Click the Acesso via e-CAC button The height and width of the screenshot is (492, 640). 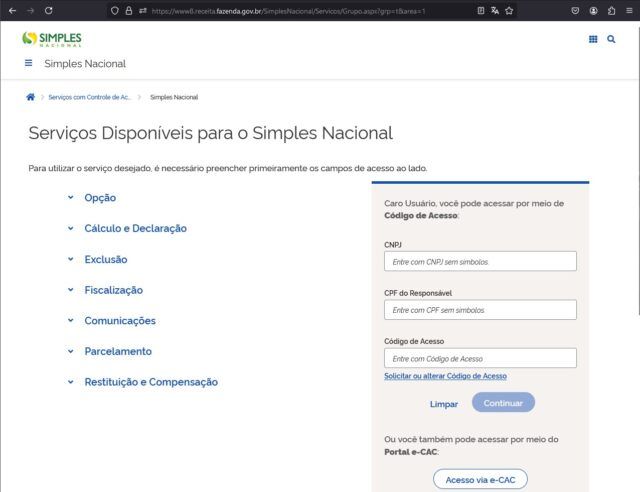click(x=480, y=480)
